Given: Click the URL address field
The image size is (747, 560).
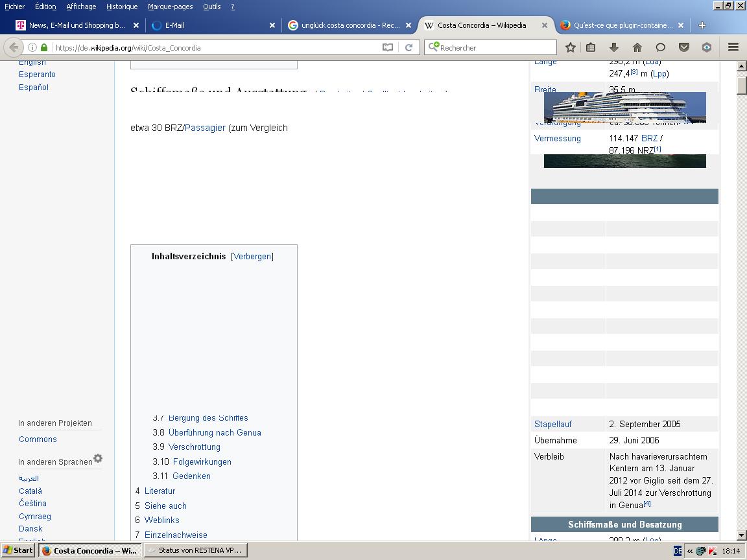Looking at the screenshot, I should [217, 47].
